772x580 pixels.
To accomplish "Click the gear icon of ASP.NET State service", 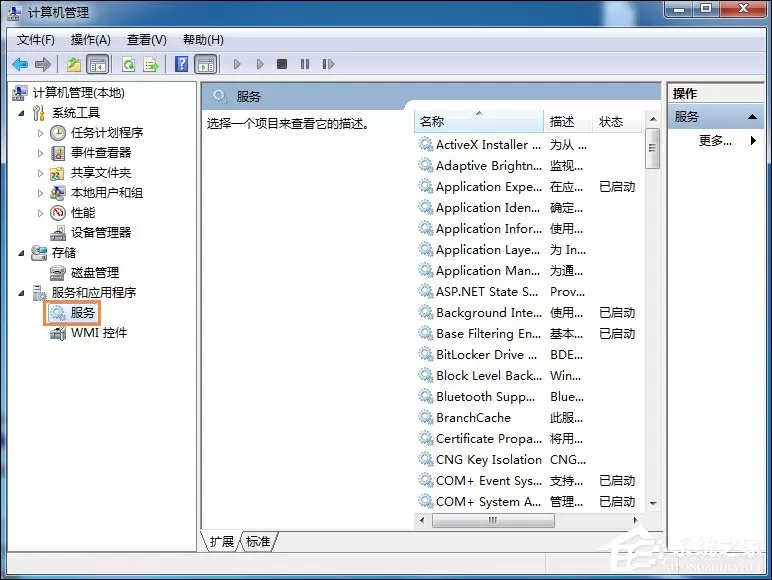I will click(425, 291).
